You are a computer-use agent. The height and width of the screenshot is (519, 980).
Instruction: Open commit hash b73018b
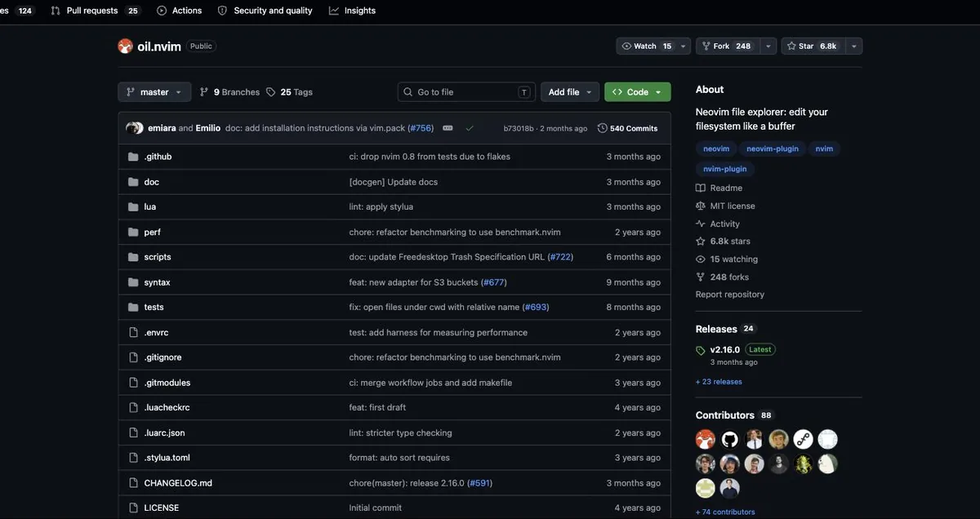tap(519, 128)
